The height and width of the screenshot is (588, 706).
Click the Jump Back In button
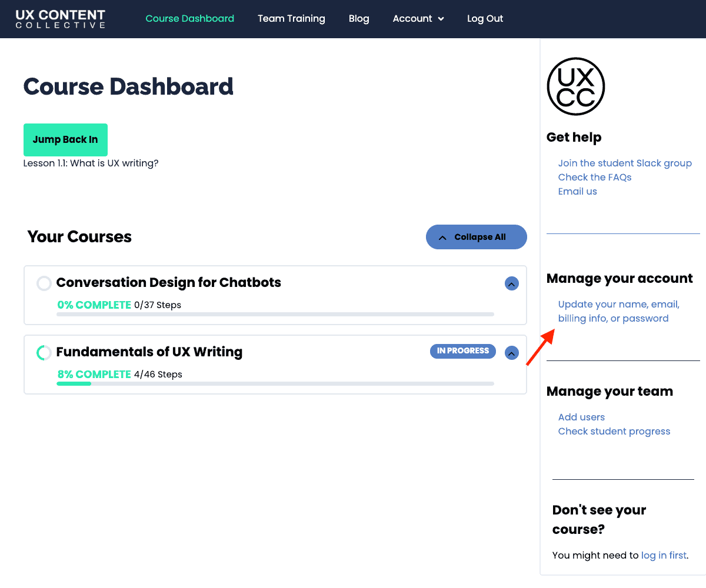65,140
